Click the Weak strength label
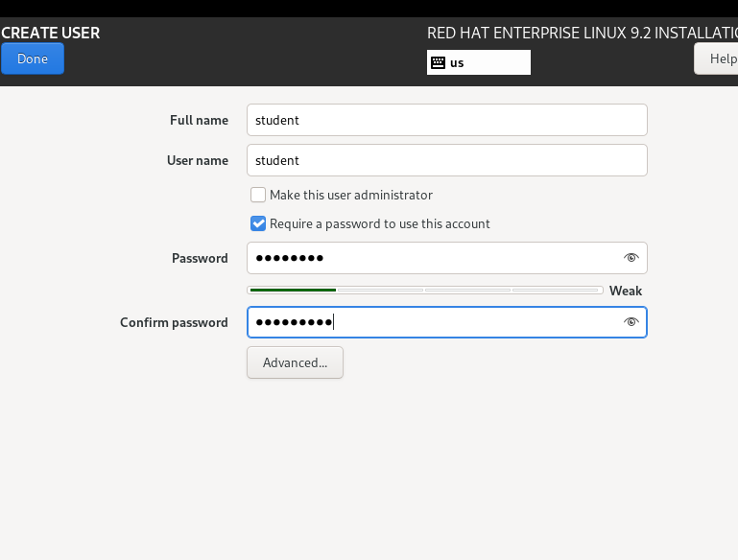The width and height of the screenshot is (738, 560). coord(626,292)
